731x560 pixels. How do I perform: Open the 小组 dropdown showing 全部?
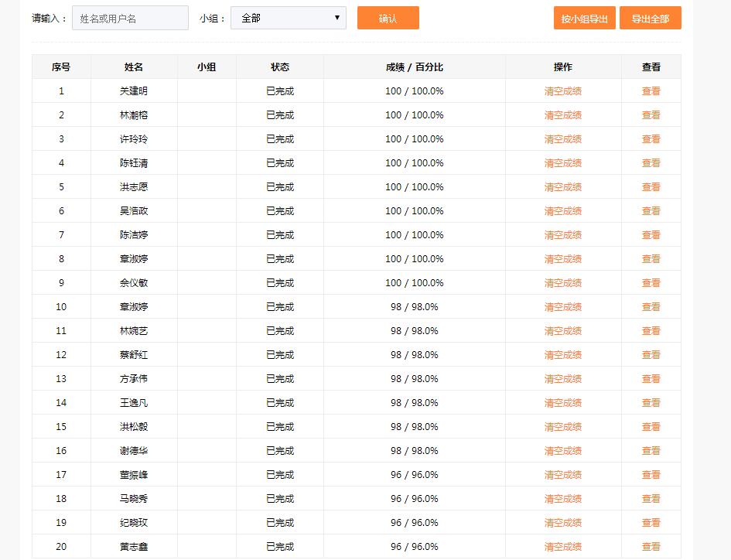click(x=288, y=18)
